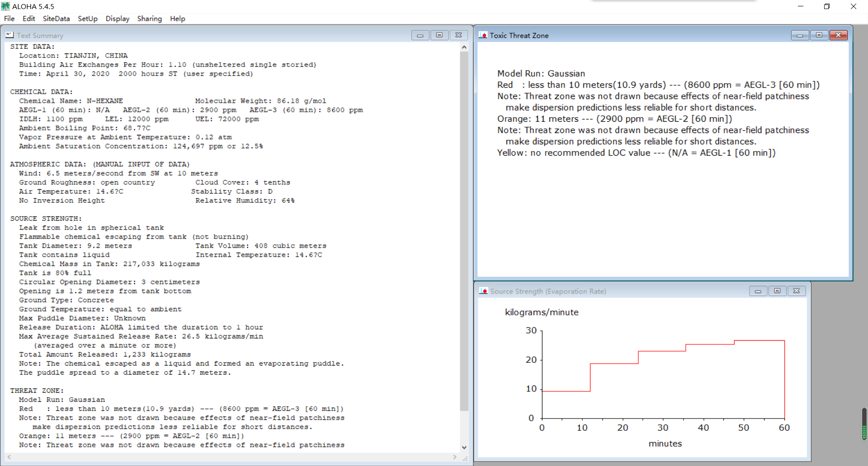Click Text Summary scroll up arrow
Image resolution: width=868 pixels, height=466 pixels.
[464, 47]
